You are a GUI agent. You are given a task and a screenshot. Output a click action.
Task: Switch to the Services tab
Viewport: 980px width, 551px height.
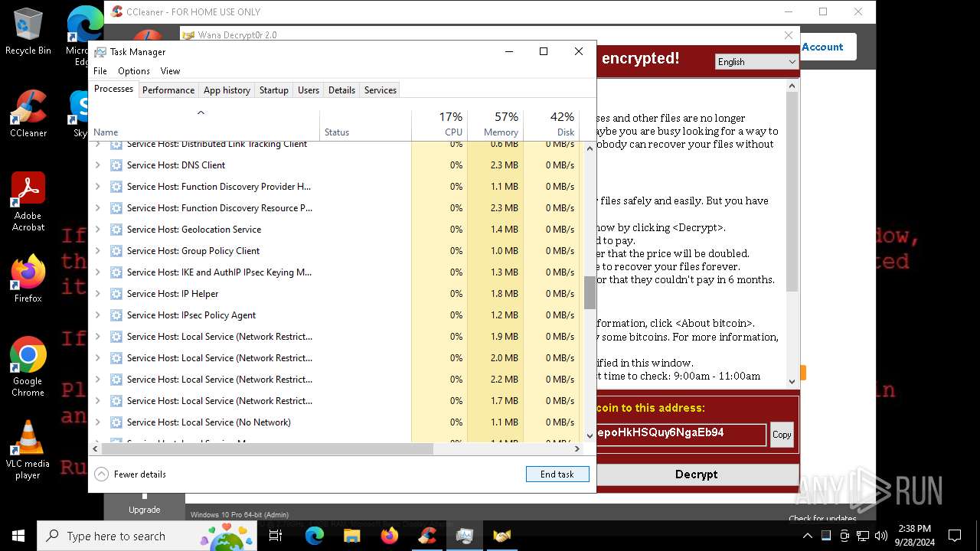pos(381,90)
